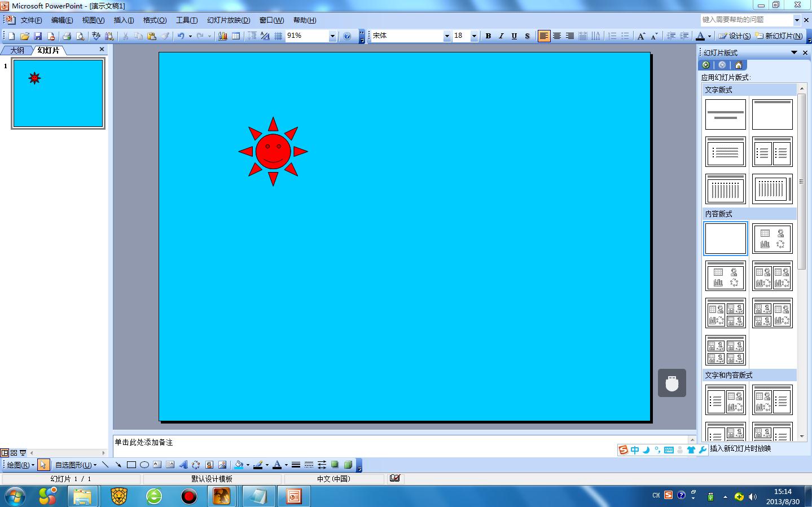
Task: Click the Undo arrow icon
Action: click(181, 36)
